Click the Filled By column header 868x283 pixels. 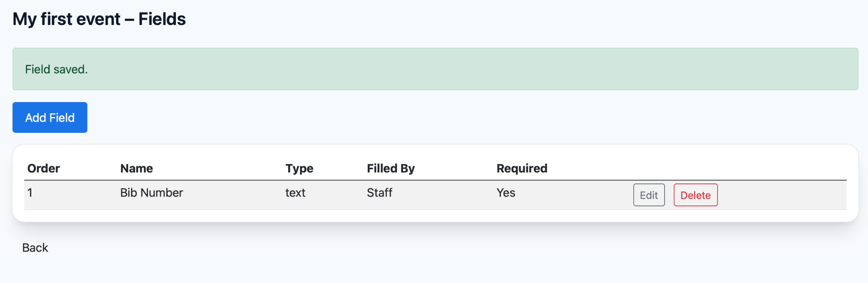[390, 168]
